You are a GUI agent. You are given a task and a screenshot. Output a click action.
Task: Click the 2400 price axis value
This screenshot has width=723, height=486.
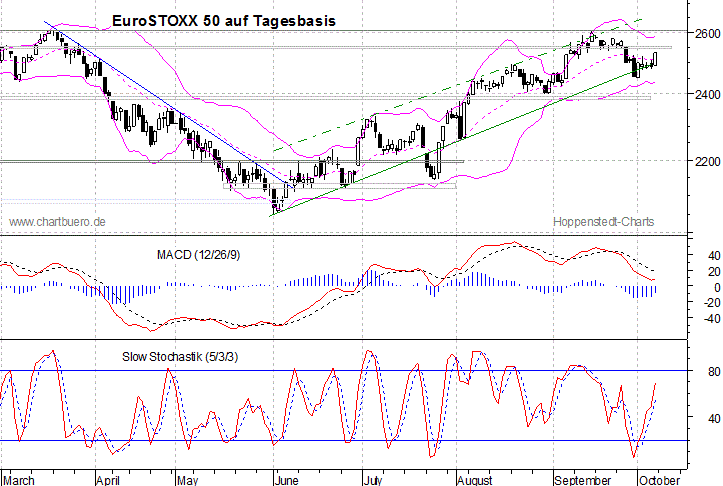707,95
